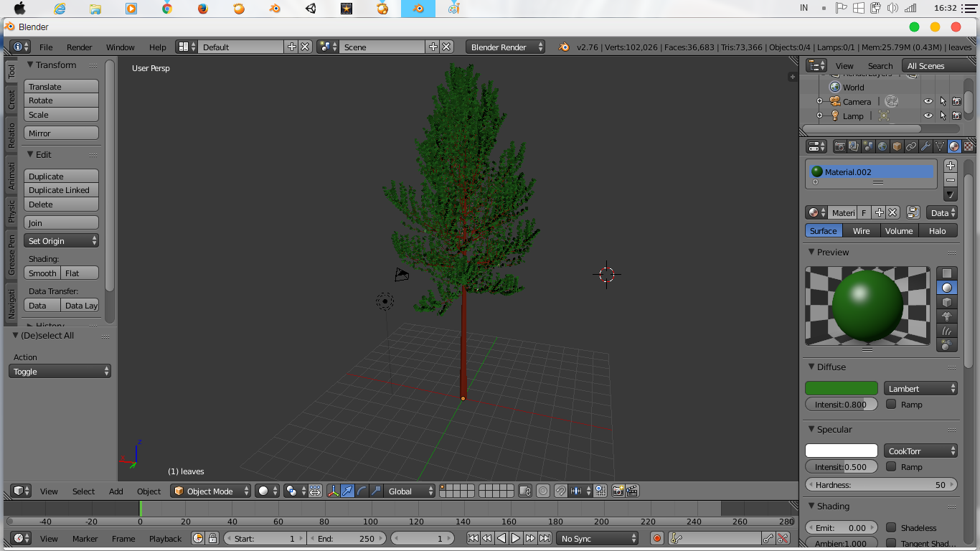Click the Duplicate button in the Edit panel

click(61, 176)
